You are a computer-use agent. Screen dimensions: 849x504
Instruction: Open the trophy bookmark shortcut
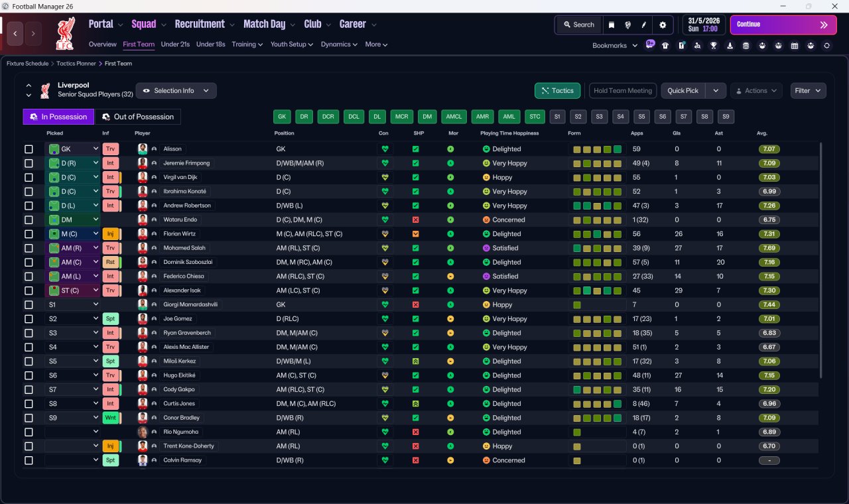(x=714, y=45)
